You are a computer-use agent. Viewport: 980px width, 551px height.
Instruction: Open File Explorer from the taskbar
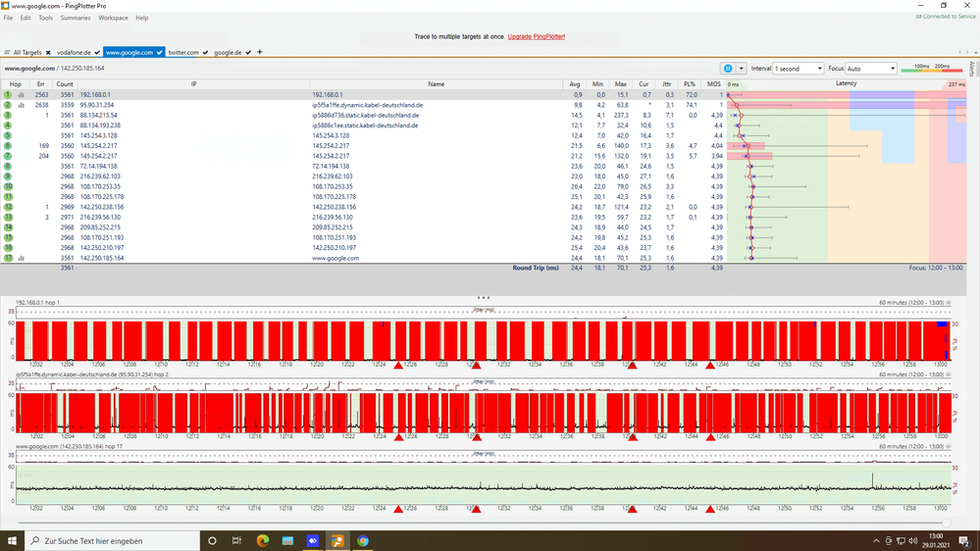tap(287, 541)
